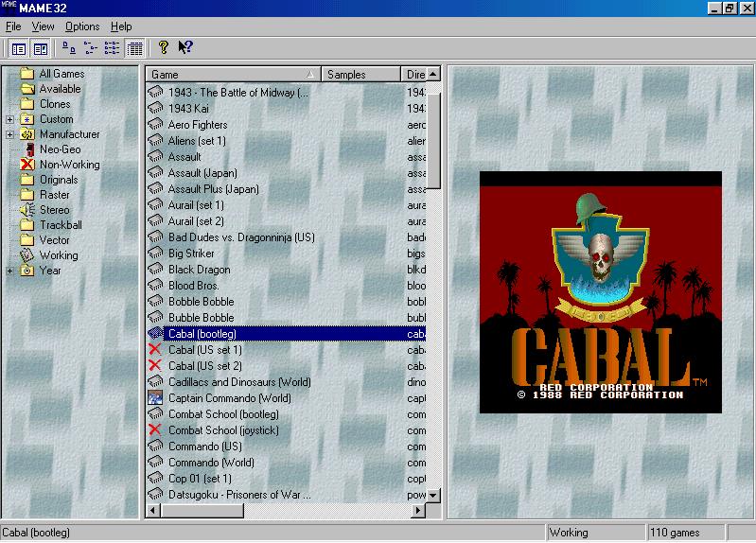The height and width of the screenshot is (543, 756).
Task: Select Assault Plus (Japan) row
Action: click(286, 189)
